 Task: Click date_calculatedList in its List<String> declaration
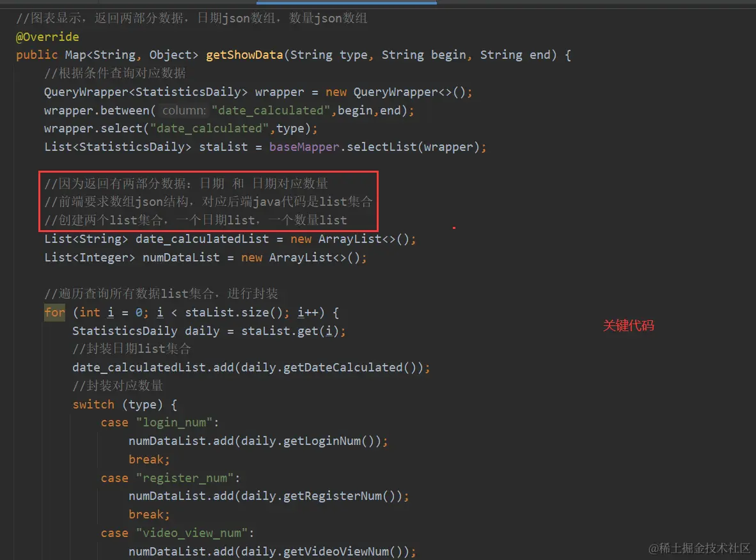click(202, 239)
